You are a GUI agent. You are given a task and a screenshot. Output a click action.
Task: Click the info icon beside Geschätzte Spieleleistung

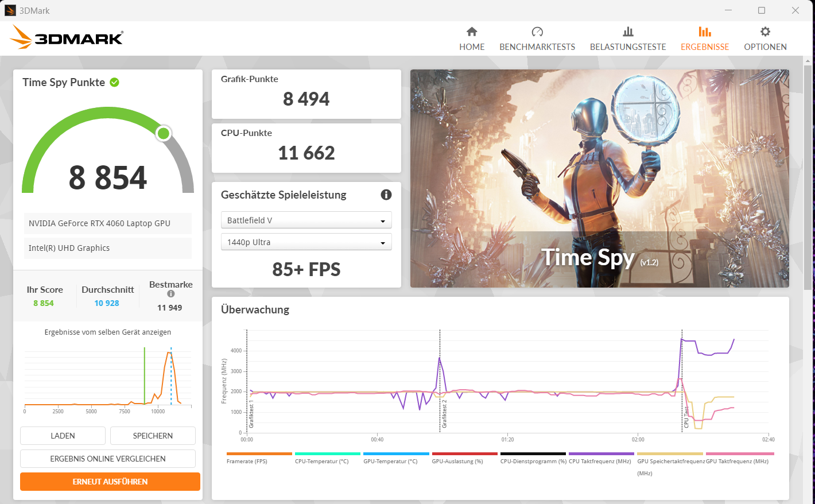(x=386, y=195)
